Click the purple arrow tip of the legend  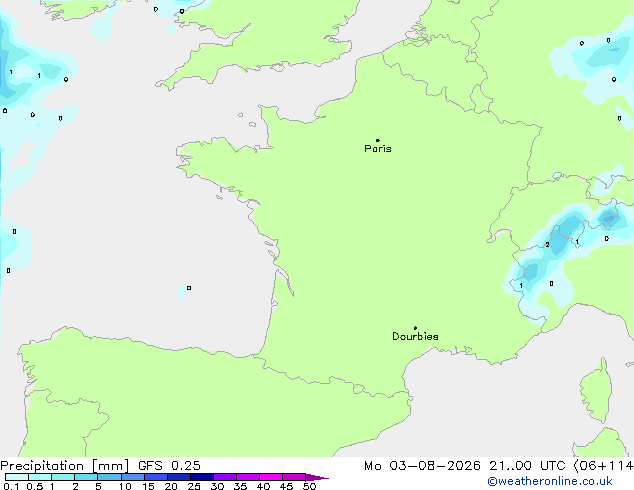[317, 477]
